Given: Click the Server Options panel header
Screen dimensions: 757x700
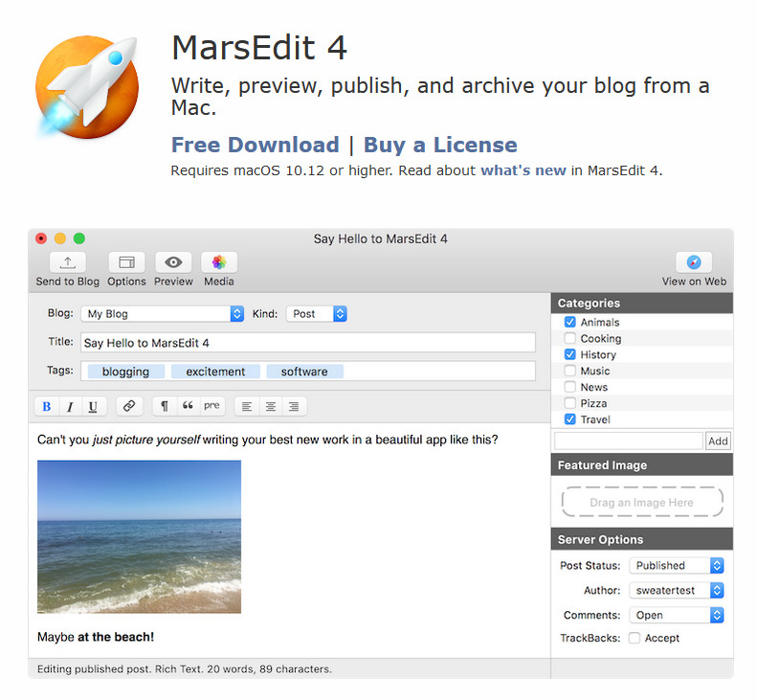Looking at the screenshot, I should (642, 540).
